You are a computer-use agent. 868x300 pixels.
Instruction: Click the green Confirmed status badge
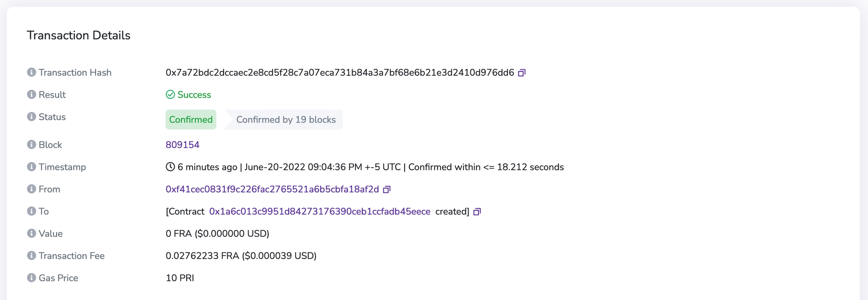click(x=191, y=120)
